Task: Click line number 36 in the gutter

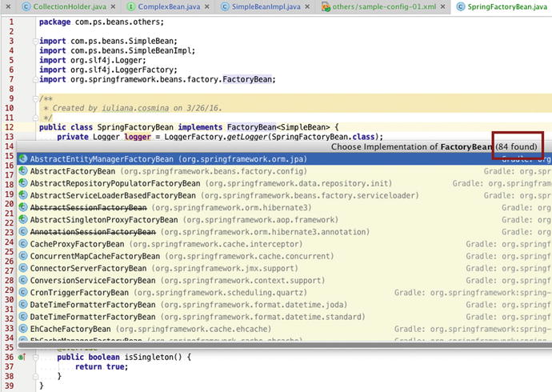Action: coord(9,357)
